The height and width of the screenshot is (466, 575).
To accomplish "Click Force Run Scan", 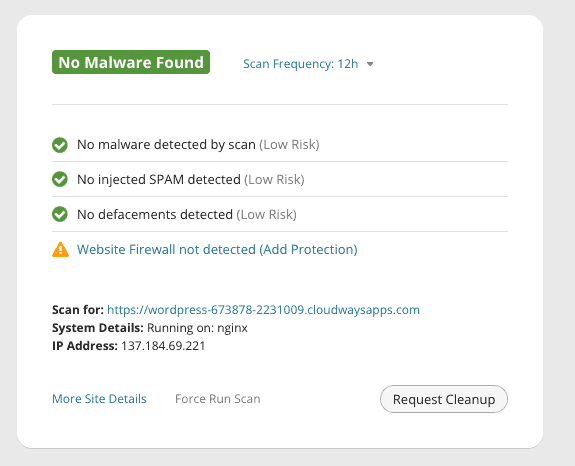I will point(218,399).
